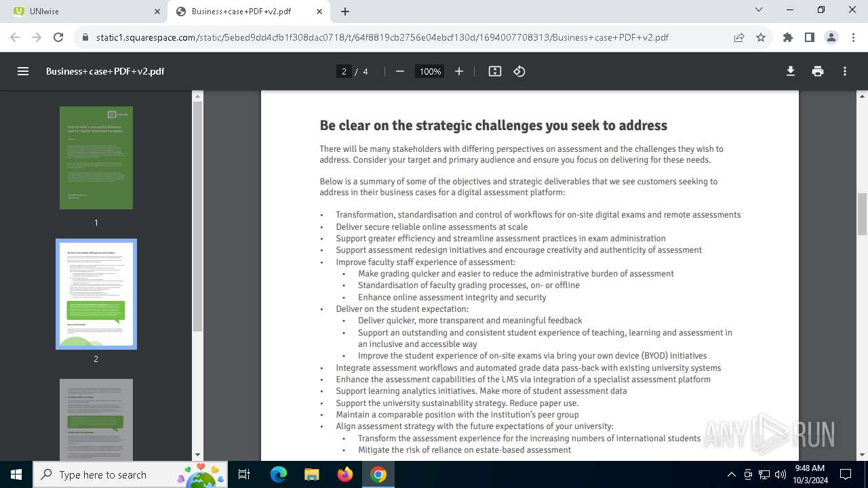Open Task View on the taskbar

(245, 474)
